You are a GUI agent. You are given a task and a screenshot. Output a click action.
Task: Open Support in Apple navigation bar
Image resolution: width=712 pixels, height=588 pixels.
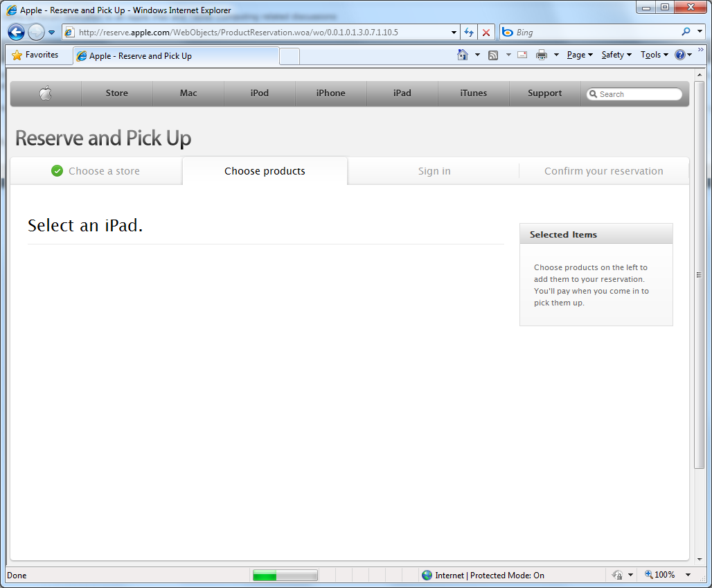544,93
